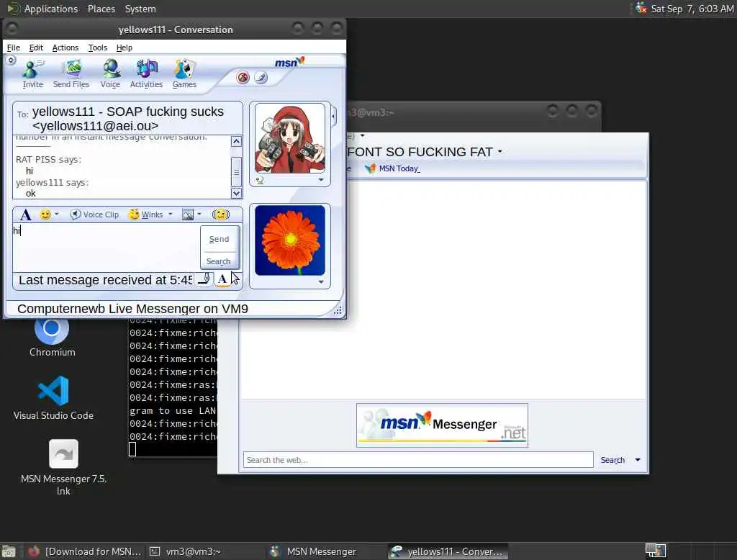This screenshot has height=560, width=737.
Task: Click 'Computernewb Live Messenger on VM9' status text
Action: point(132,309)
